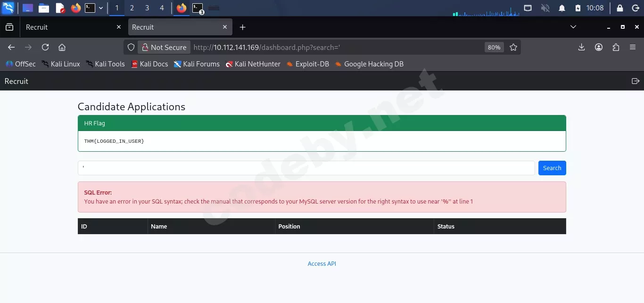Open the extensions puzzle icon
The height and width of the screenshot is (303, 644).
tap(616, 47)
